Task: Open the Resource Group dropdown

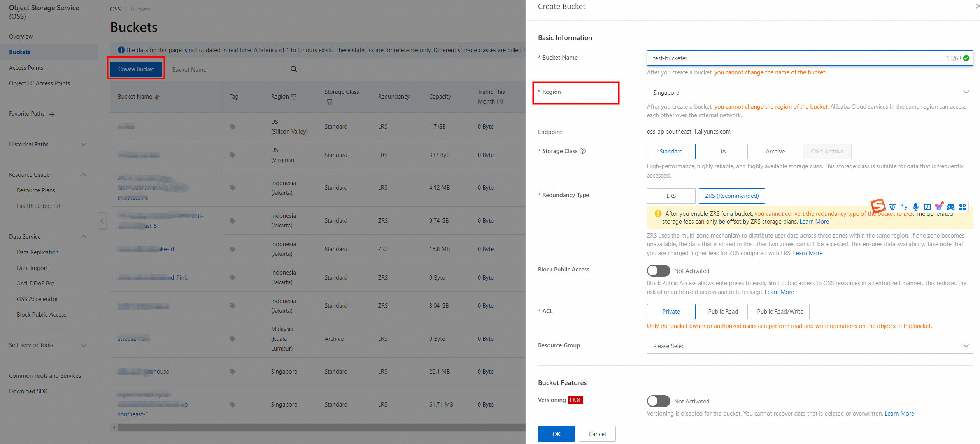Action: 810,346
